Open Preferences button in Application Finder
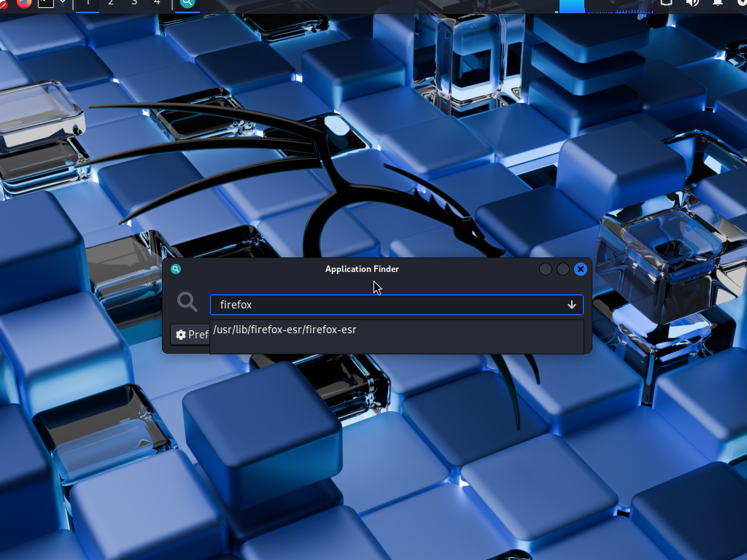 click(x=190, y=334)
